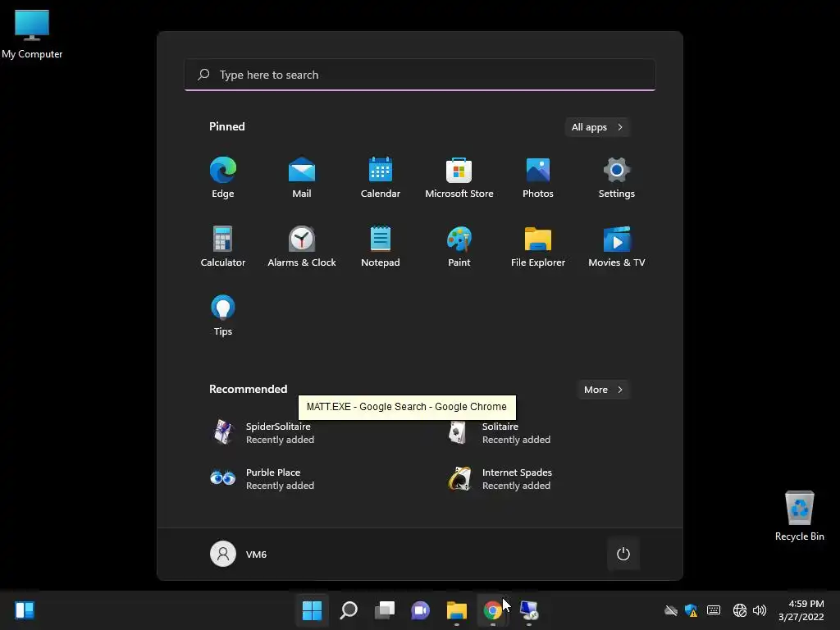Image resolution: width=840 pixels, height=630 pixels.
Task: Open Microsoft Store from pinned apps
Action: pyautogui.click(x=459, y=177)
